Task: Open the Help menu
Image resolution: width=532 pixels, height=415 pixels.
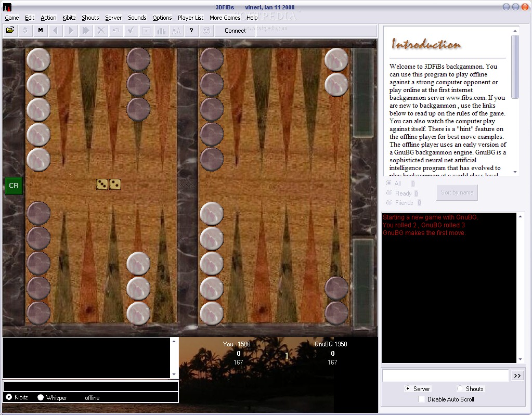Action: [252, 18]
